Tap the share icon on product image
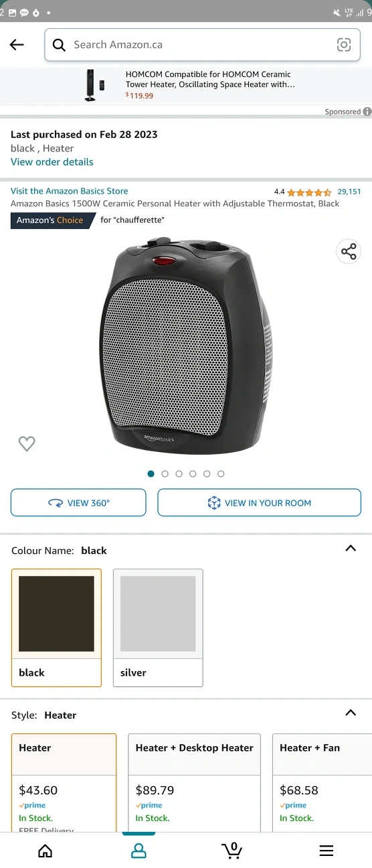Viewport: 372px width, 868px height. click(349, 252)
